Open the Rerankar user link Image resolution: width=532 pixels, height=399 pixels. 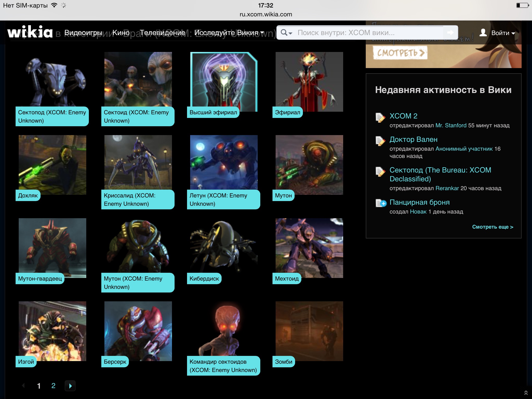coord(447,188)
